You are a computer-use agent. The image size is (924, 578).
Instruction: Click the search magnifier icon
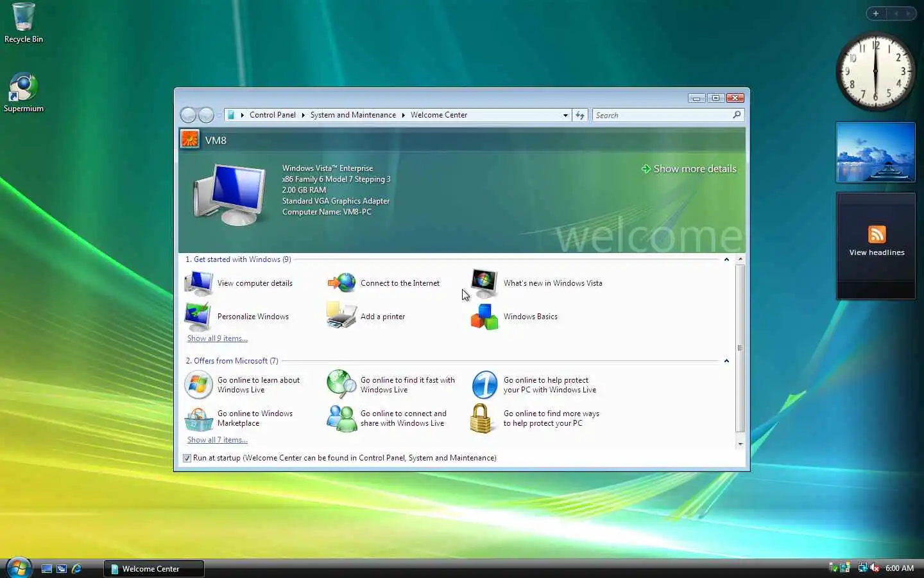737,114
